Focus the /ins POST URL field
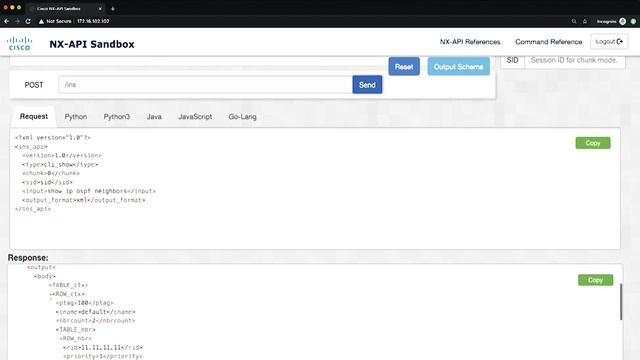Image resolution: width=640 pixels, height=360 pixels. pyautogui.click(x=205, y=84)
